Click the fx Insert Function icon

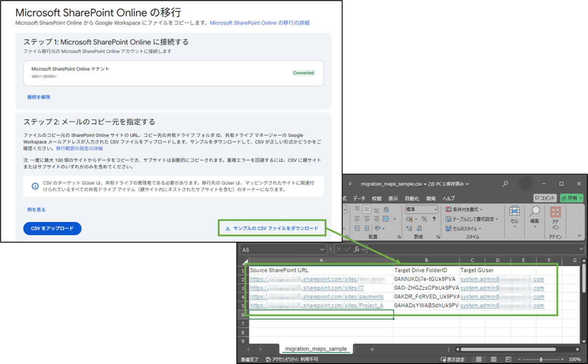tap(357, 249)
